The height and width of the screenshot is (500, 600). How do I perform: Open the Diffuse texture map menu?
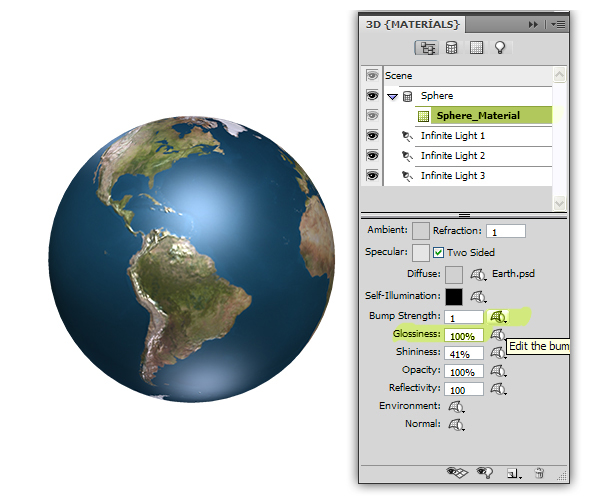click(478, 275)
